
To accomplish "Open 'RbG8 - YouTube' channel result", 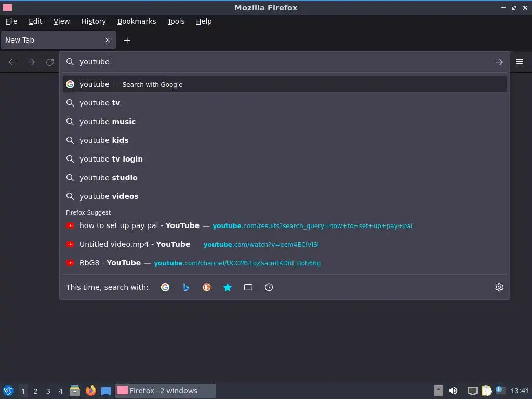I will click(x=284, y=263).
